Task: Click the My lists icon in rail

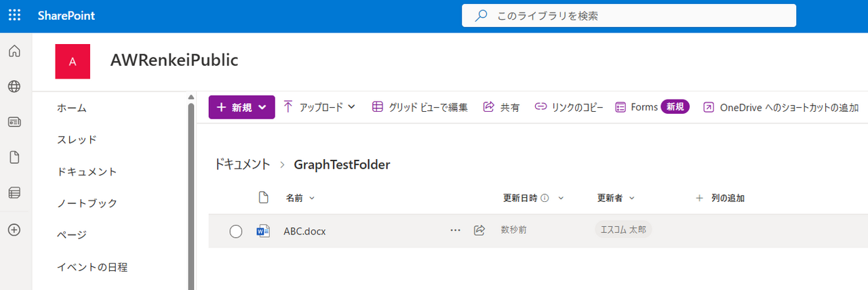Action: 14,194
